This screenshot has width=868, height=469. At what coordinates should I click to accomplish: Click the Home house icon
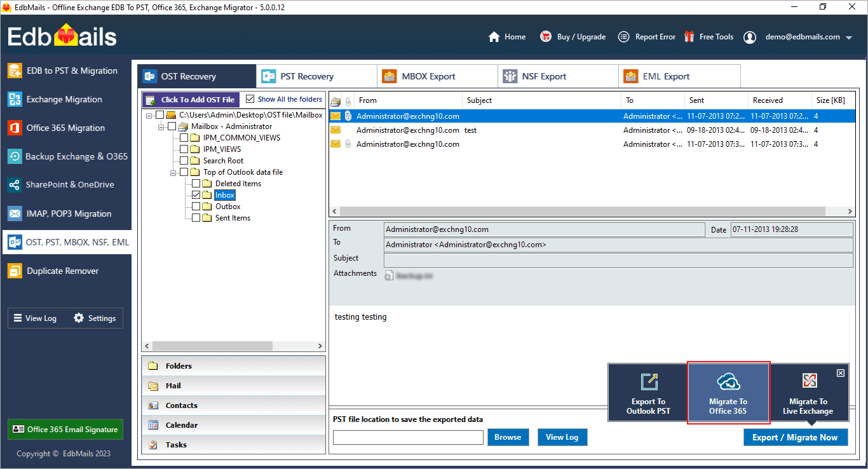pos(494,37)
